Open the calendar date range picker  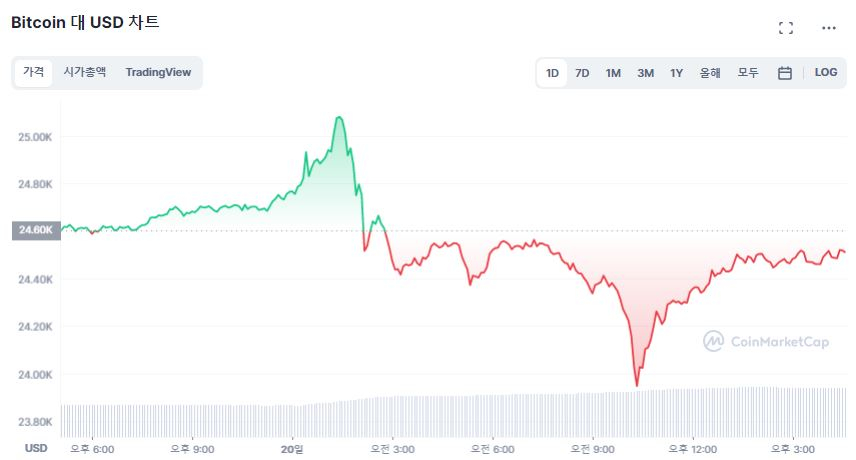coord(785,73)
